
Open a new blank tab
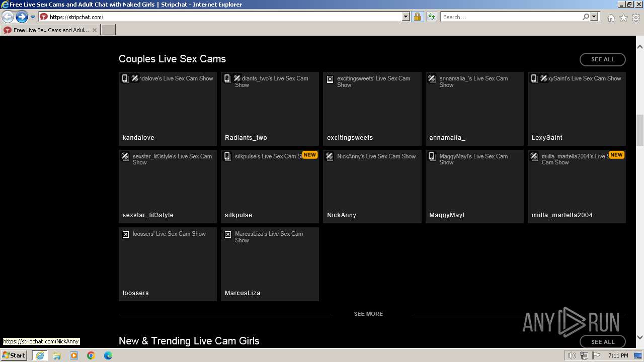click(108, 30)
